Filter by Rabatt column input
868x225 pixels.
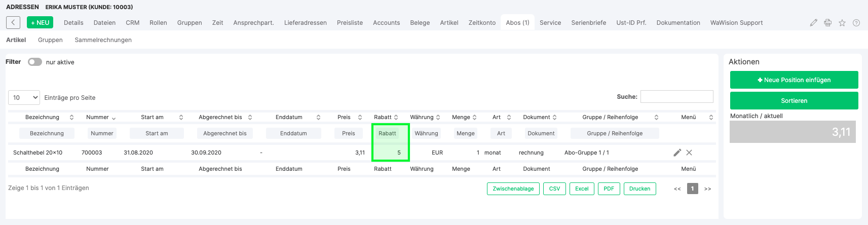coord(387,133)
